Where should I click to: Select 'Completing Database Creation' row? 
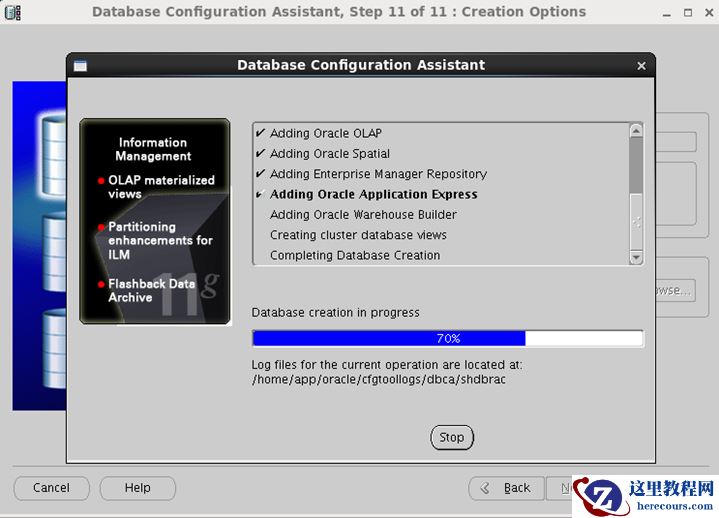442,255
